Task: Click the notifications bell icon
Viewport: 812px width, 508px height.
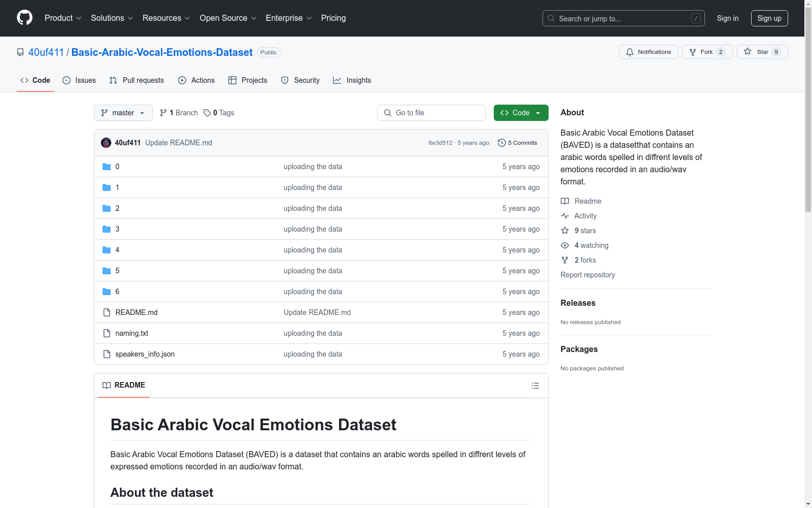Action: [630, 52]
